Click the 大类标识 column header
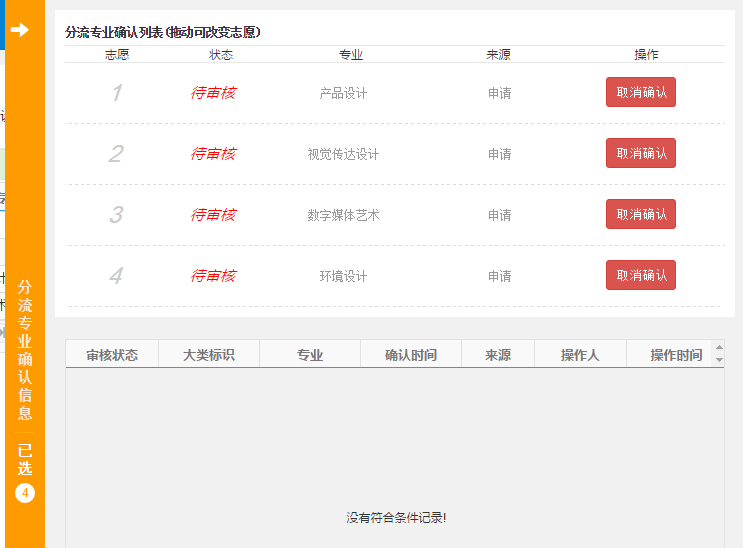 (209, 355)
